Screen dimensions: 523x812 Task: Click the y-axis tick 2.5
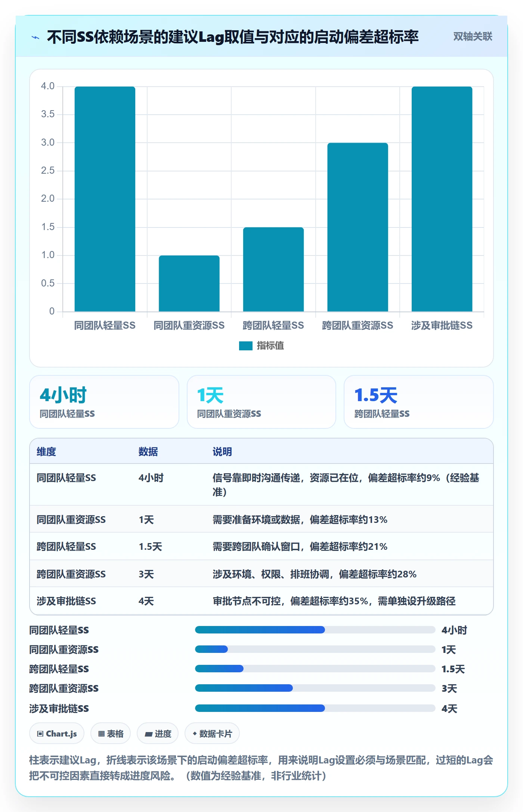pos(48,171)
